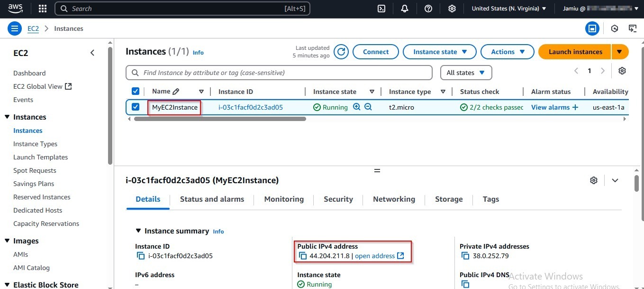
Task: Go to next page of instances
Action: click(x=603, y=71)
